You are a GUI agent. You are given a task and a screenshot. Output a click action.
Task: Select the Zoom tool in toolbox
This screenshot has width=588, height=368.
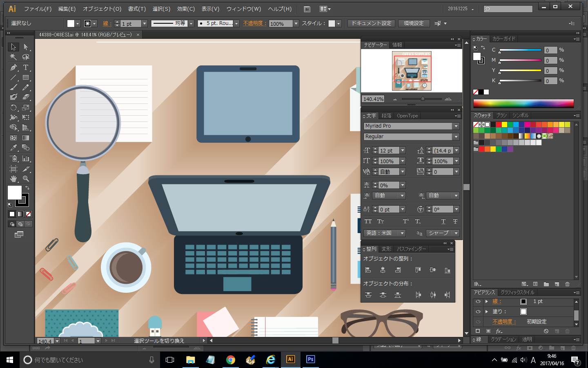coord(26,179)
